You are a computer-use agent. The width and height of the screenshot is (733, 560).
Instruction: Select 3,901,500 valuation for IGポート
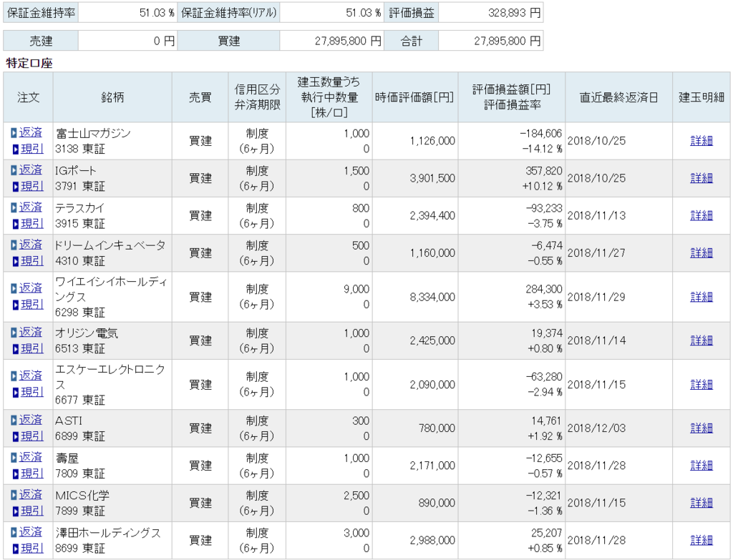432,178
